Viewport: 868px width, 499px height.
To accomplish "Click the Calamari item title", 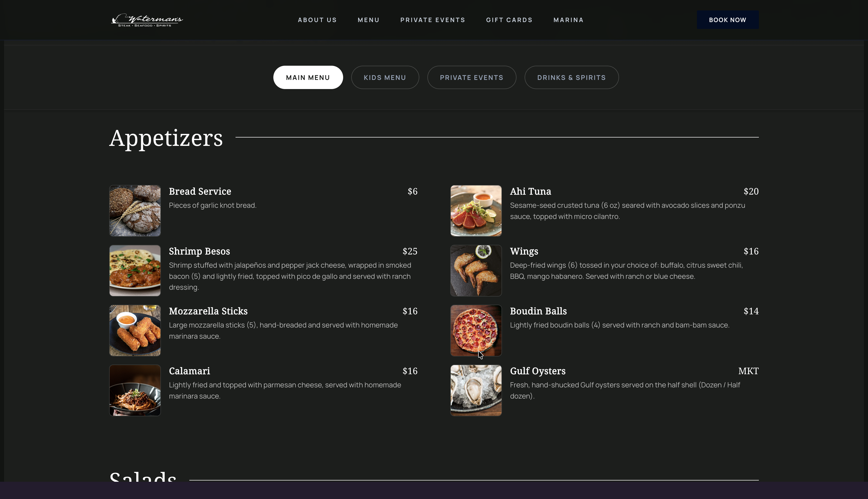I will click(190, 371).
